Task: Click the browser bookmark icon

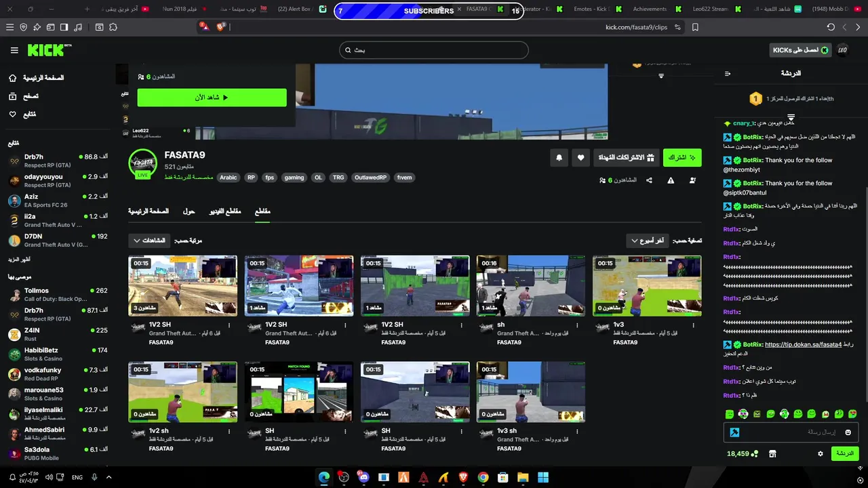Action: (695, 27)
